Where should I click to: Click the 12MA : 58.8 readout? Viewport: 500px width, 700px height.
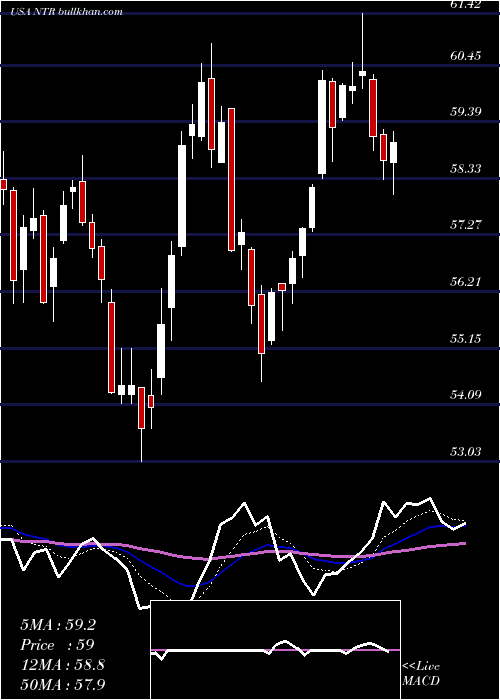click(x=62, y=665)
